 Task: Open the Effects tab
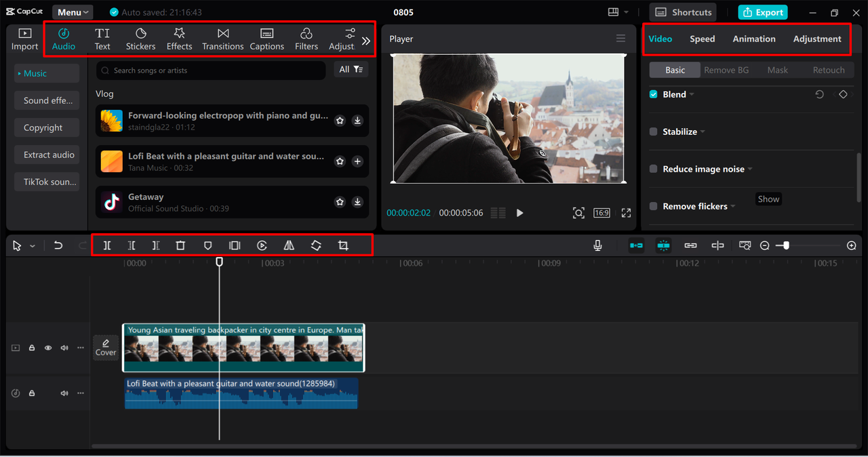pyautogui.click(x=179, y=39)
